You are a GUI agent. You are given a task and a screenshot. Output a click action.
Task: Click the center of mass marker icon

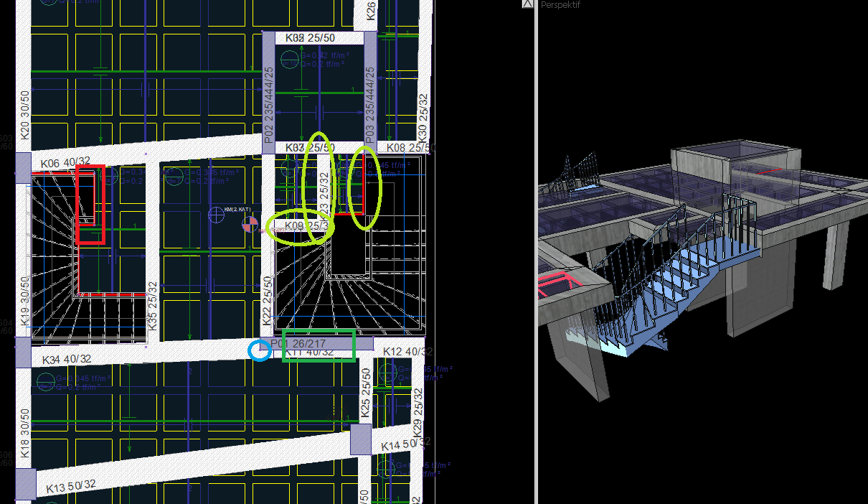pos(250,225)
